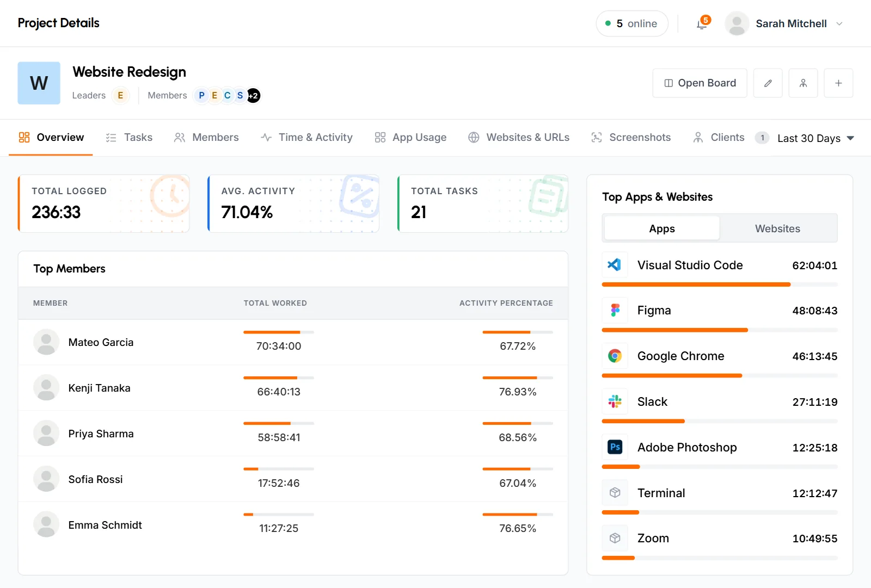Open the Clients tab

[731, 138]
